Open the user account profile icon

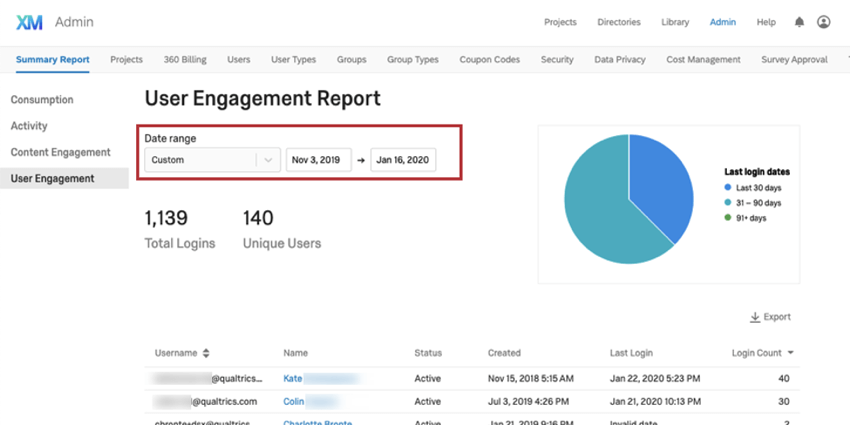(x=824, y=22)
